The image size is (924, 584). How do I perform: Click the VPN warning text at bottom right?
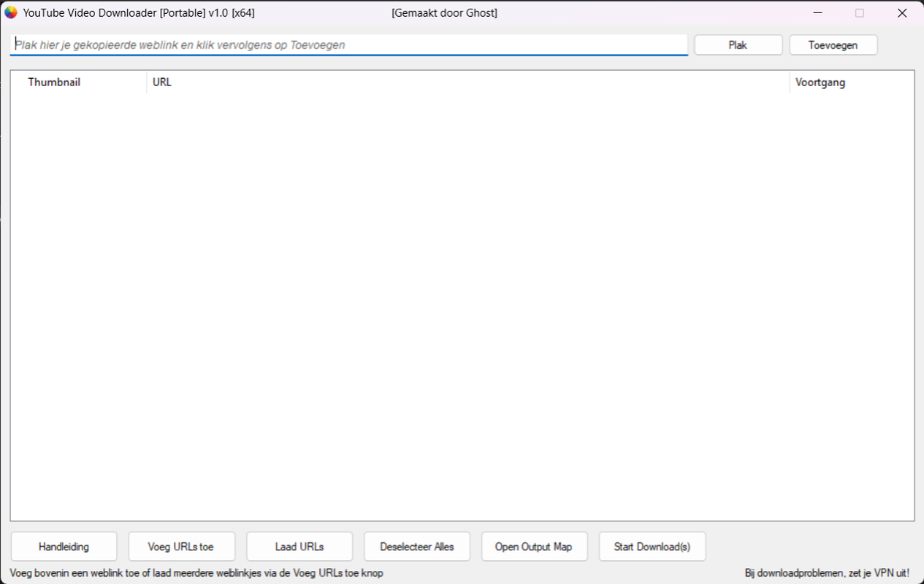(x=827, y=573)
